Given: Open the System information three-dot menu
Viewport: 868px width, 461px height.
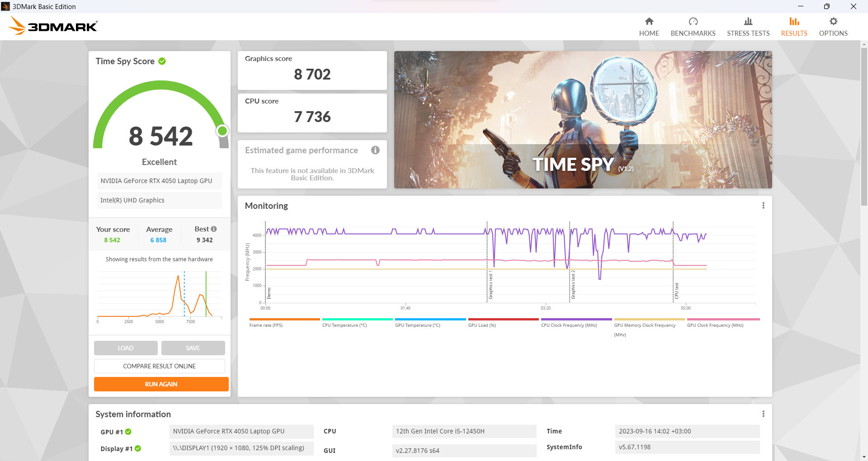Looking at the screenshot, I should (763, 414).
